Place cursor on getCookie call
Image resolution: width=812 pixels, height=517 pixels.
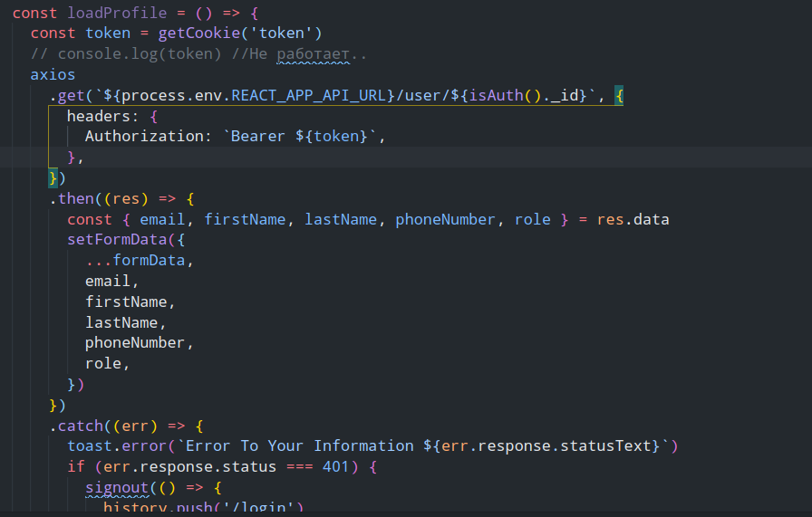pos(198,34)
